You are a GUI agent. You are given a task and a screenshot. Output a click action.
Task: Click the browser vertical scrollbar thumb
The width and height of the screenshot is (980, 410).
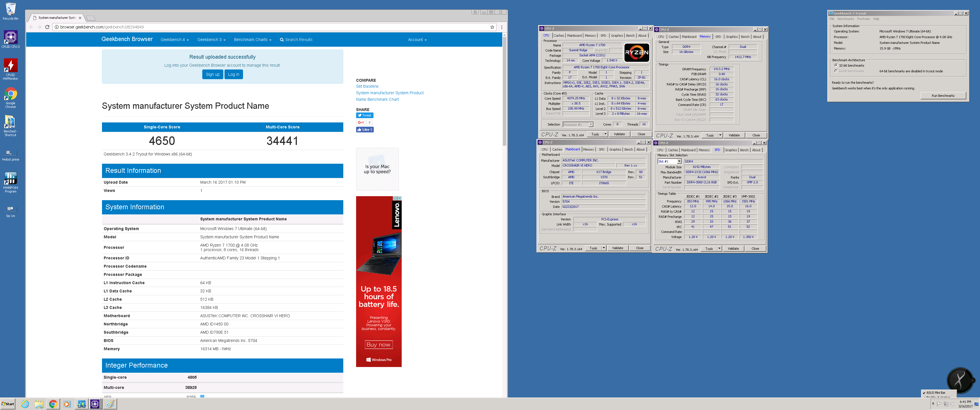pos(505,91)
